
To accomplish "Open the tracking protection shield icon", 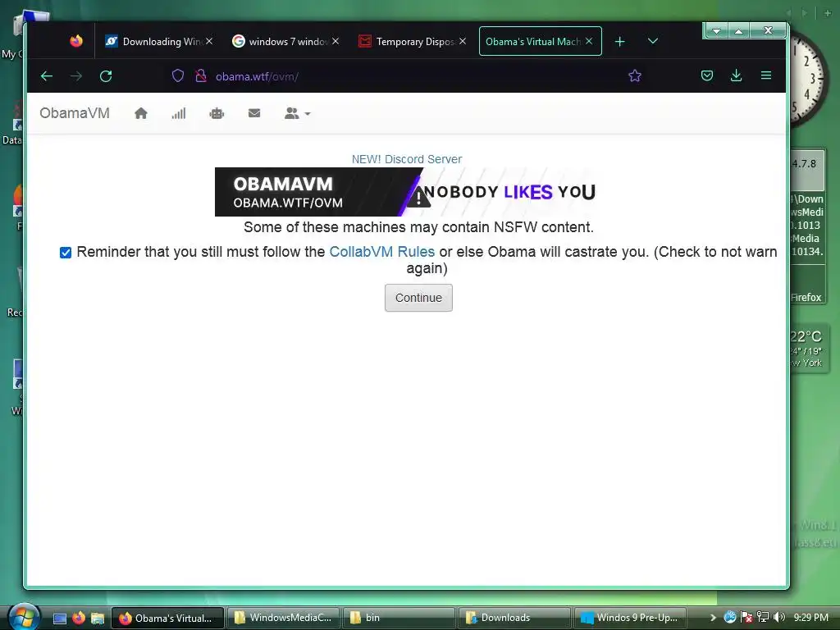I will point(178,76).
